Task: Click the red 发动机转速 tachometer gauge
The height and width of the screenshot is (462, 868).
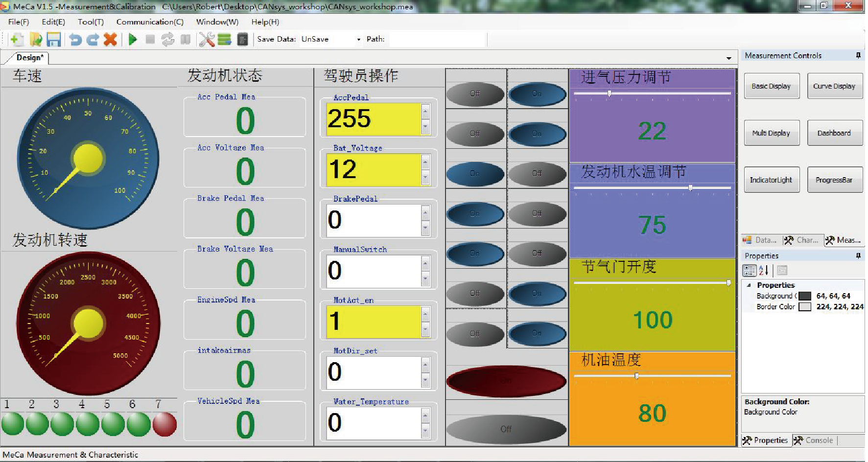Action: (x=88, y=323)
